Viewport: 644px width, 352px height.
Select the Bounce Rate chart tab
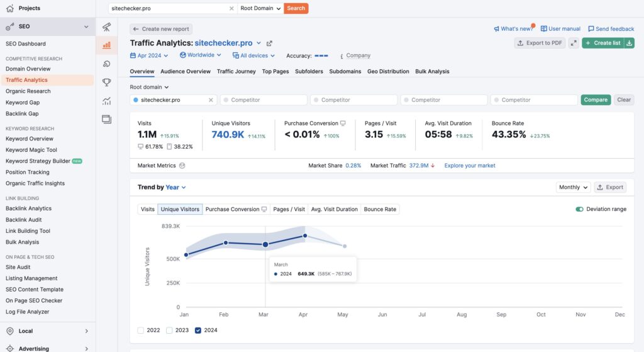point(380,209)
